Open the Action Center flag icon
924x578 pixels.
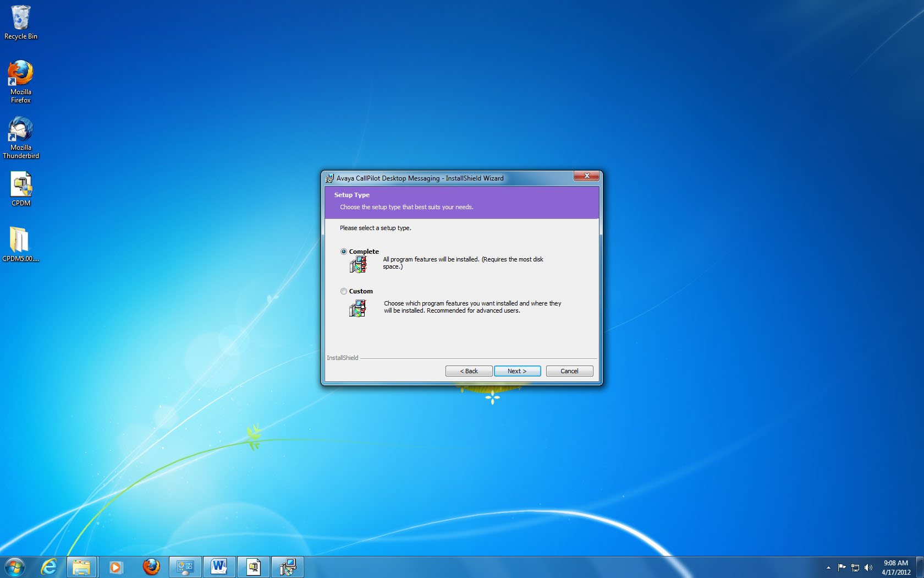pos(842,568)
